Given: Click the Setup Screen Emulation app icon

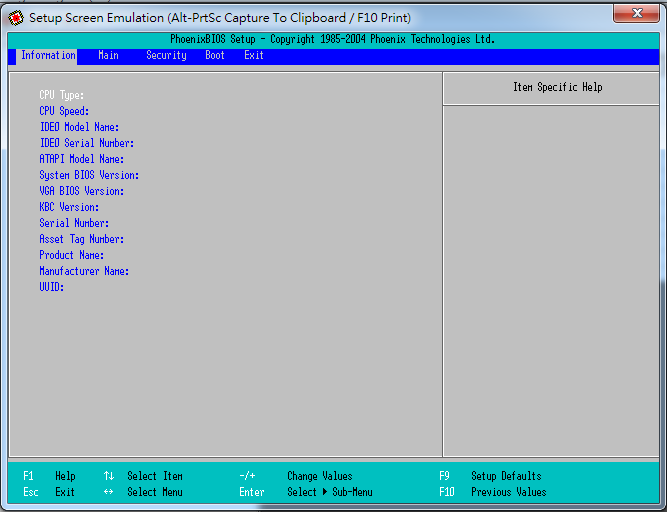Looking at the screenshot, I should (x=16, y=18).
